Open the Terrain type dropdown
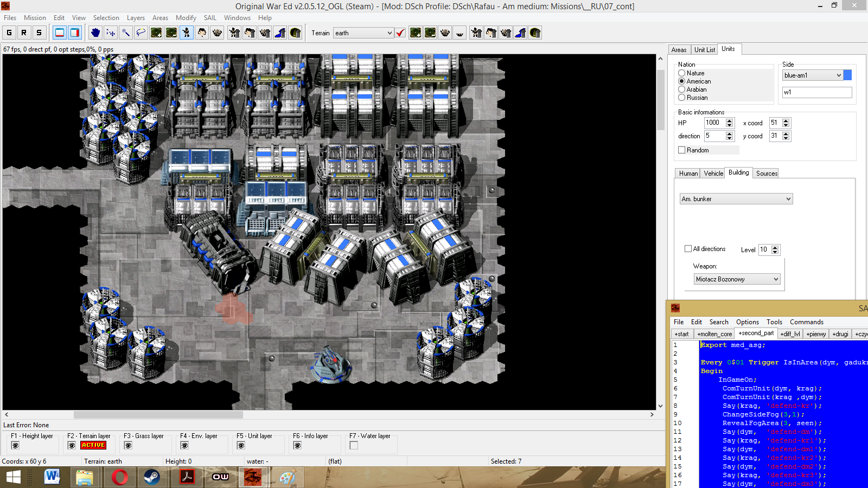The width and height of the screenshot is (868, 488). (x=363, y=33)
